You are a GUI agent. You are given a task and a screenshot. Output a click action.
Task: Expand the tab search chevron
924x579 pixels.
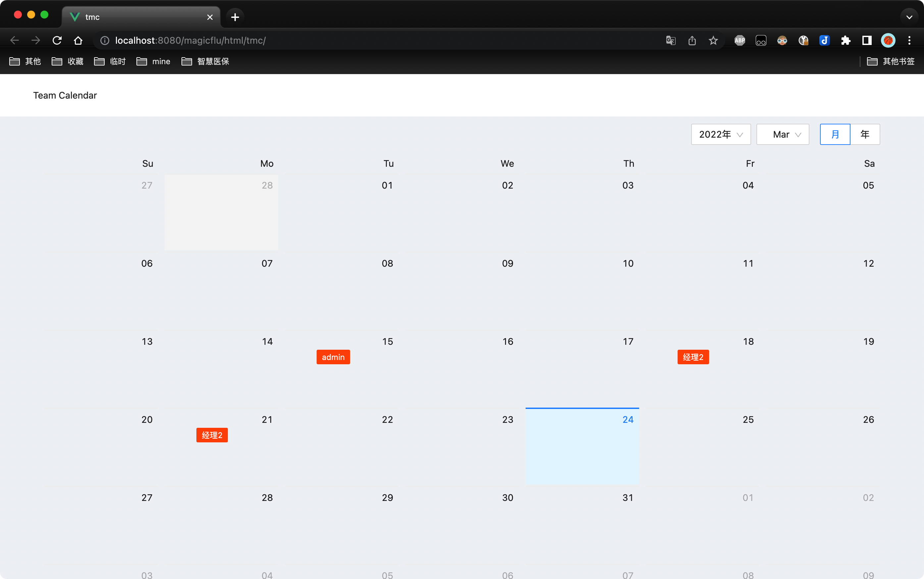(x=909, y=17)
